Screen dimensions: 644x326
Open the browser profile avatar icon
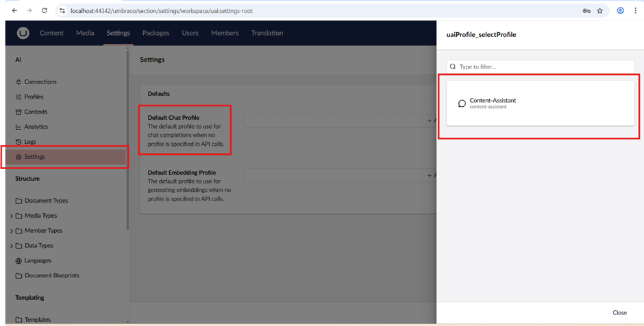621,11
